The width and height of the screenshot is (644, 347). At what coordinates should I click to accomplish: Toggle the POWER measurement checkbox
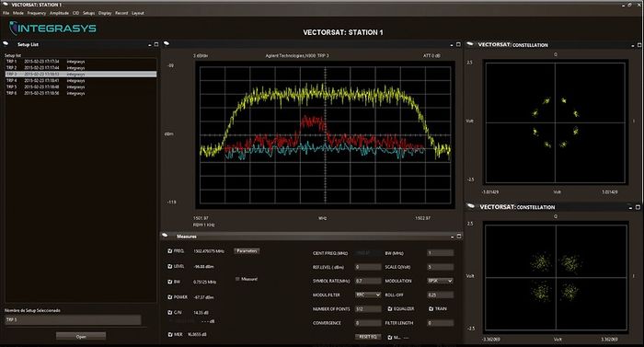coord(169,297)
